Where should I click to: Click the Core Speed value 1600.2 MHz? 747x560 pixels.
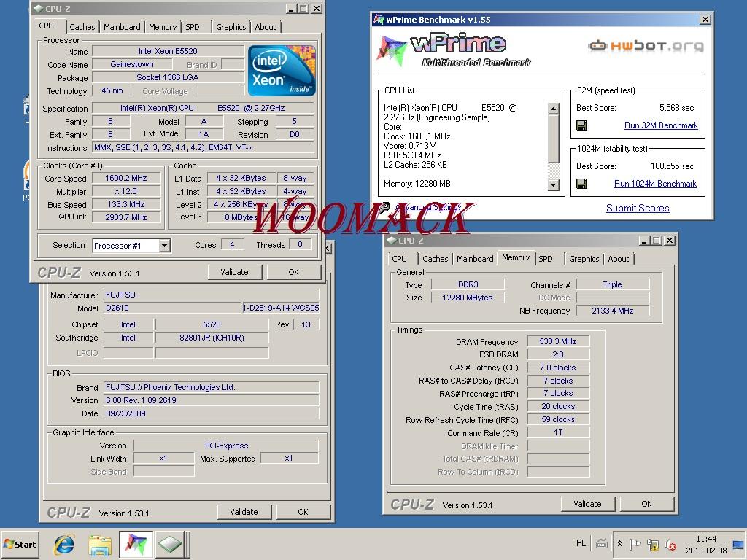125,178
